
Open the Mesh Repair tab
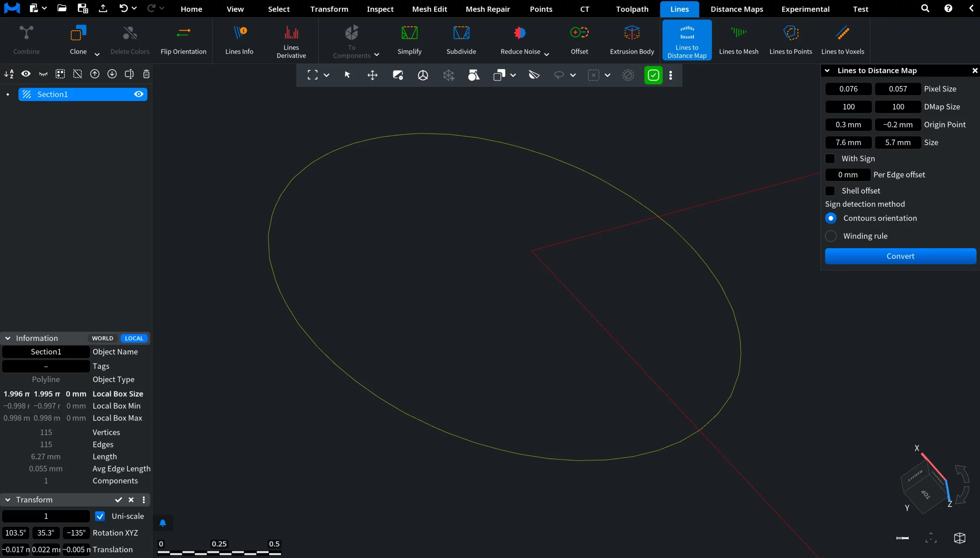point(487,9)
